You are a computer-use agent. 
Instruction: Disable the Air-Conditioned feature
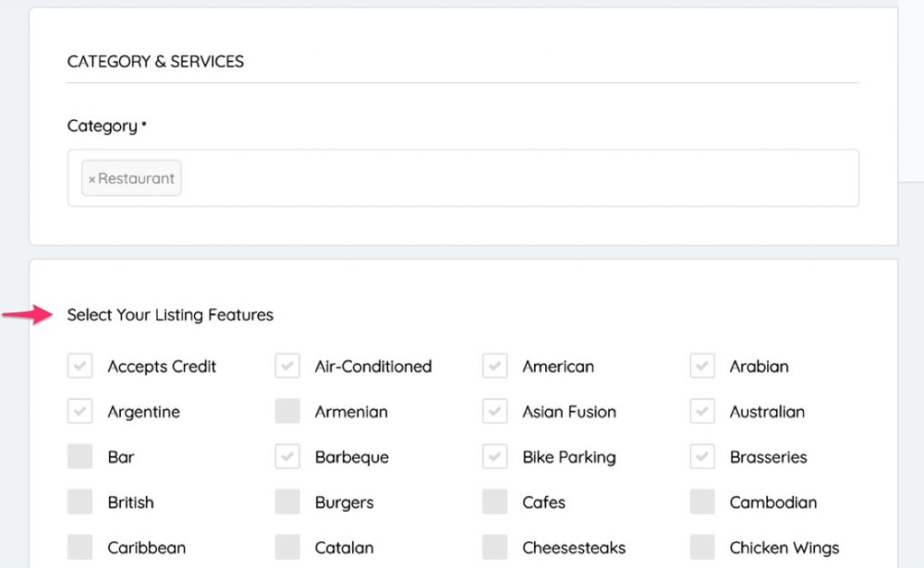click(287, 366)
